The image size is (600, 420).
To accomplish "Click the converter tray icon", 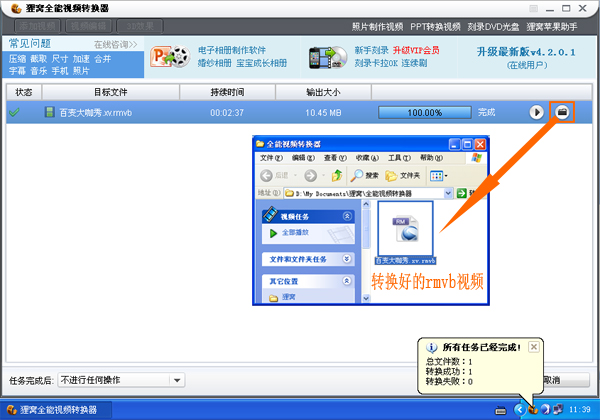I will [533, 410].
